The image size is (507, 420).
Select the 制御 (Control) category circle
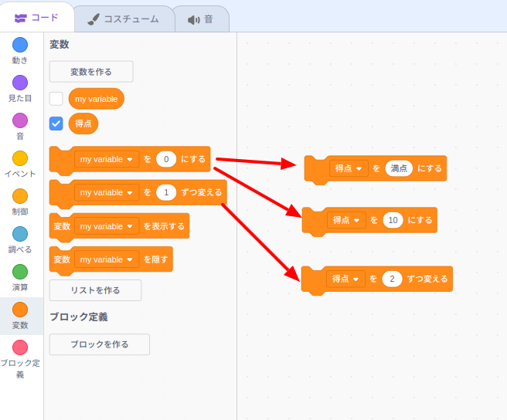[x=20, y=196]
